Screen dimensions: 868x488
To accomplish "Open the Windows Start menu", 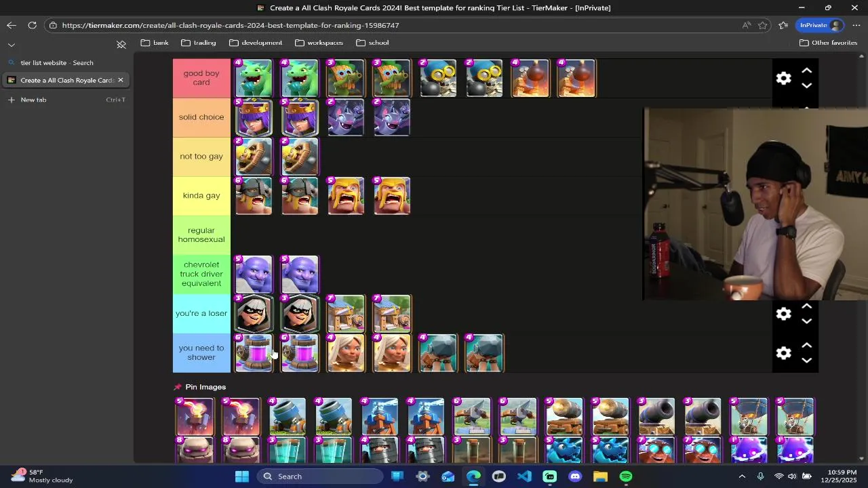I will tap(242, 476).
